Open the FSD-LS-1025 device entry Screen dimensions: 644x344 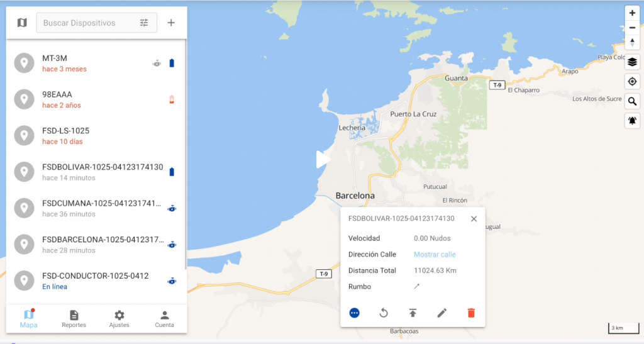coord(94,136)
